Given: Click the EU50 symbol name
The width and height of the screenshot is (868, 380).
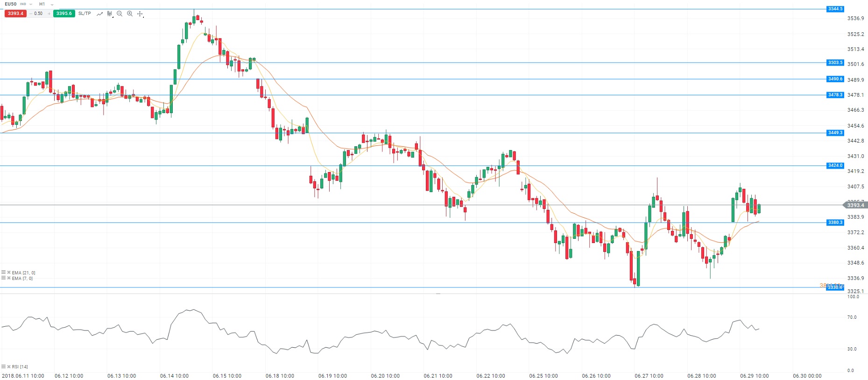Looking at the screenshot, I should point(10,4).
